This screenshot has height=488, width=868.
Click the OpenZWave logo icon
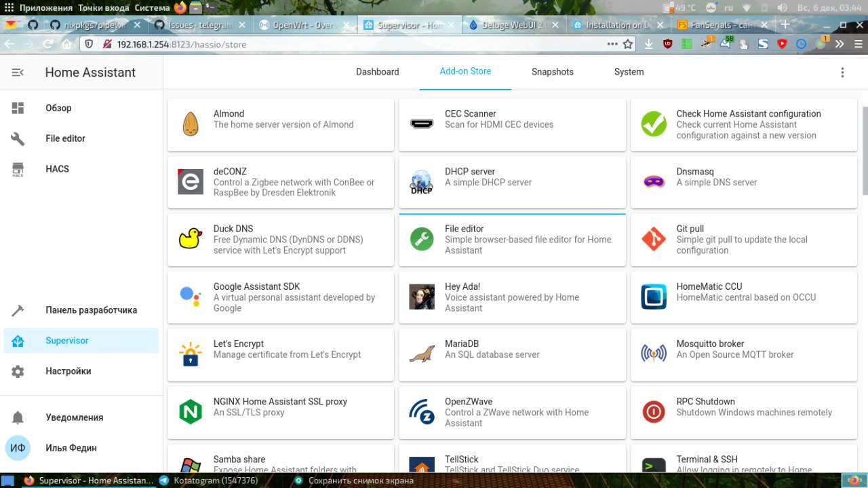tap(422, 412)
